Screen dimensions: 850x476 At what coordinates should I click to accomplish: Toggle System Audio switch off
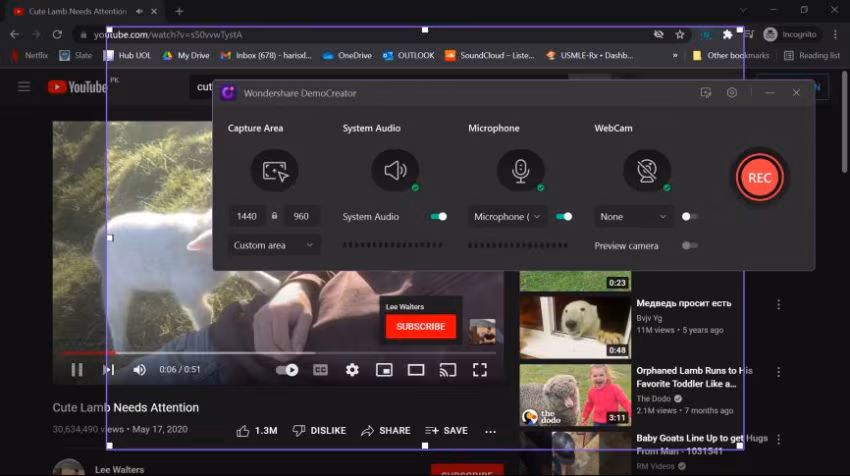click(438, 216)
